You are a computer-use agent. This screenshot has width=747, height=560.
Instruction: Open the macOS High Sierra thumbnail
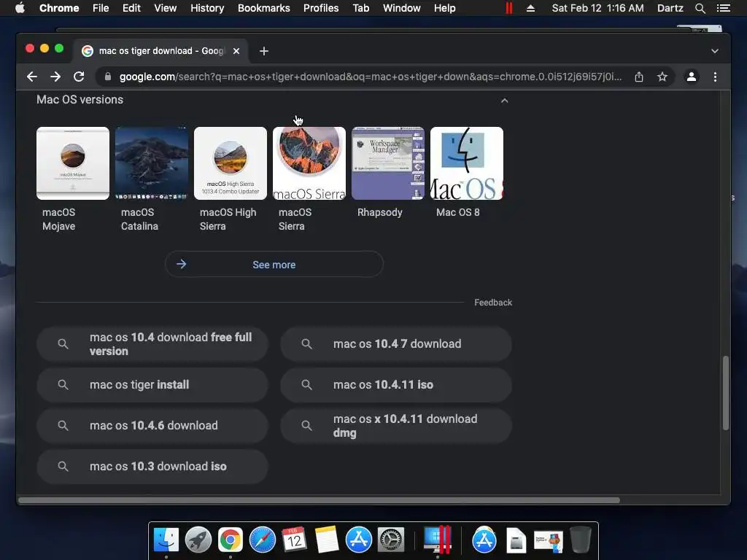click(x=231, y=163)
